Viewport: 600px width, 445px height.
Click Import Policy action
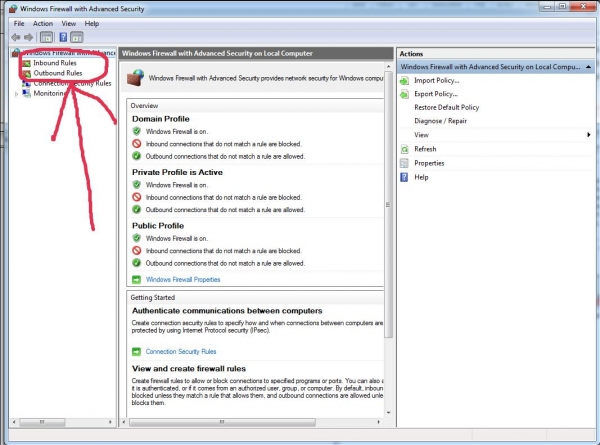pyautogui.click(x=437, y=80)
